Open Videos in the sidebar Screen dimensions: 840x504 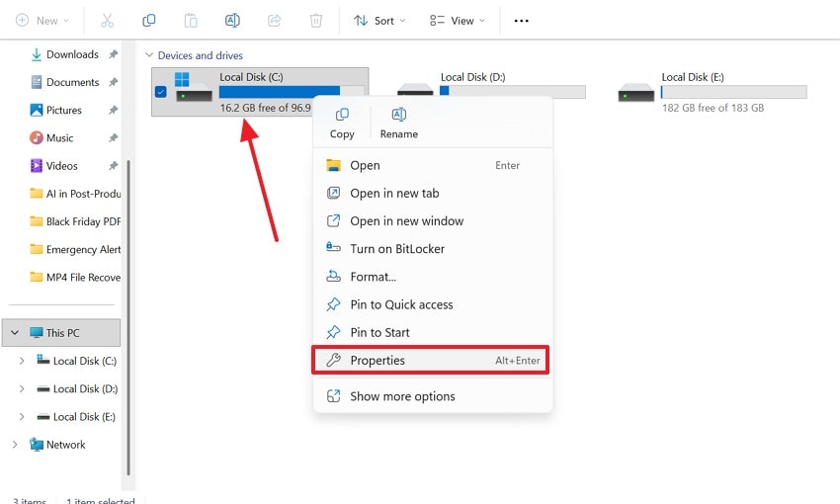tap(54, 166)
